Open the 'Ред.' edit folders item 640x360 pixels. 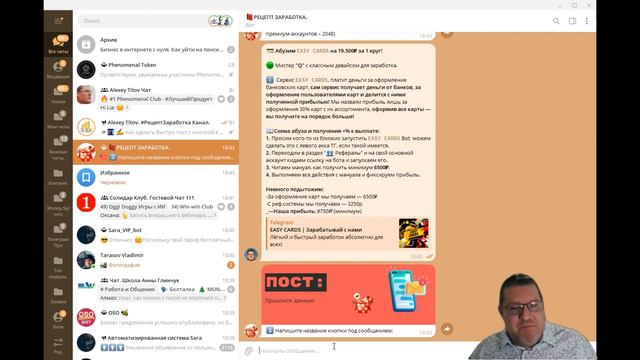click(58, 345)
